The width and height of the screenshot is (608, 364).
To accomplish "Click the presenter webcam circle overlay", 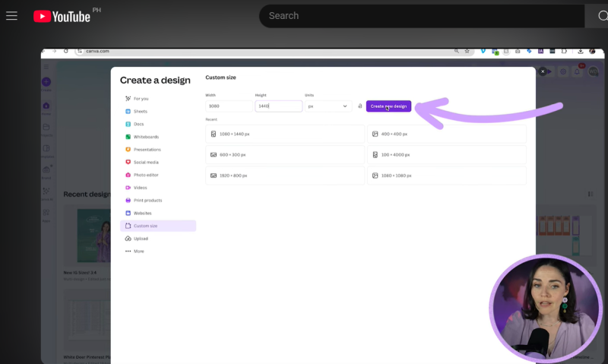I will coord(546,309).
